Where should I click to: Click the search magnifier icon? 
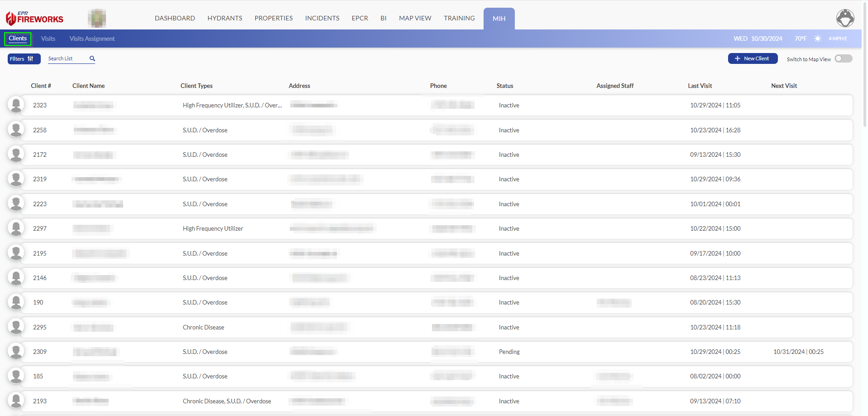point(92,58)
